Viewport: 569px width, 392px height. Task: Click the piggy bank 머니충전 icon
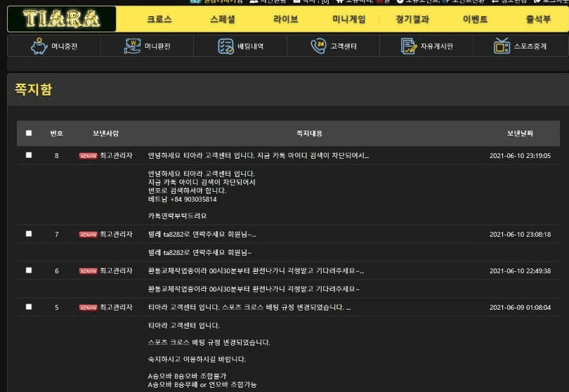tap(39, 46)
